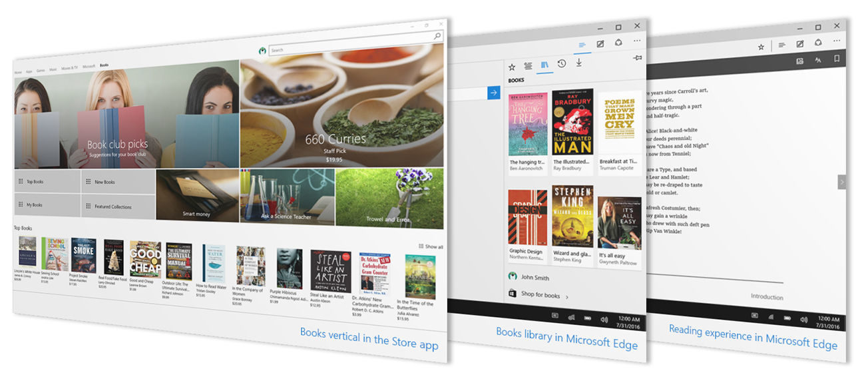Viewport: 868px width, 381px height.
Task: Click Show all next to Top Books
Action: point(431,246)
